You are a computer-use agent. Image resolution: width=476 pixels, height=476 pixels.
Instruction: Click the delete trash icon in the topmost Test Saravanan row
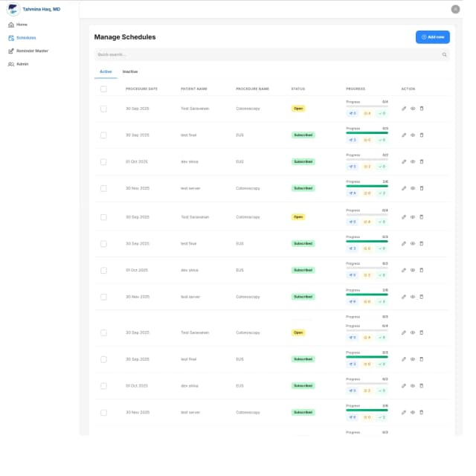click(422, 109)
